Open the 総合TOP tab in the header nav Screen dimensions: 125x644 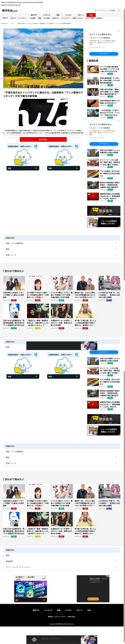tap(34, 15)
